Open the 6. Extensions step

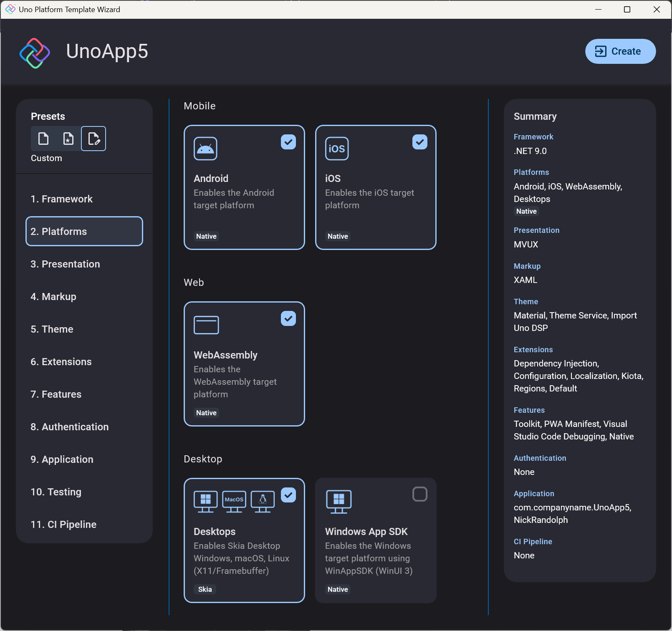84,362
